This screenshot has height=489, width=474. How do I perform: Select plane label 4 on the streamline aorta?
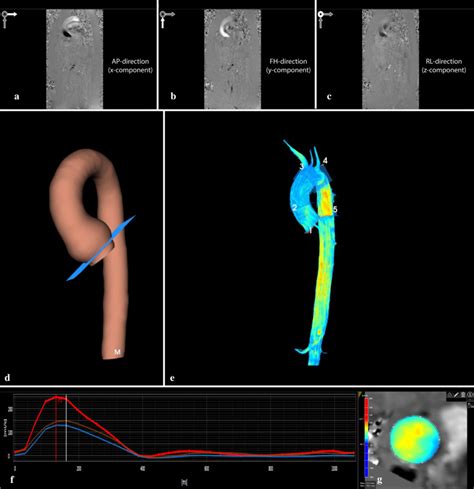click(325, 161)
